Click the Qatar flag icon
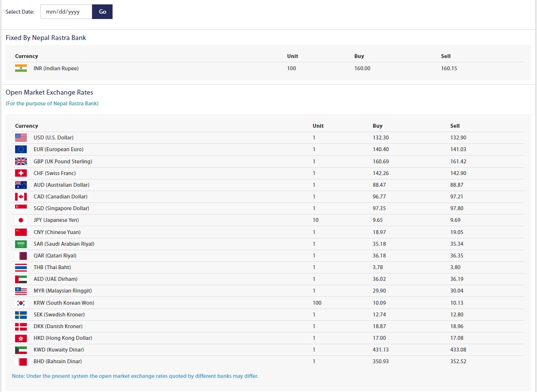 (x=21, y=255)
